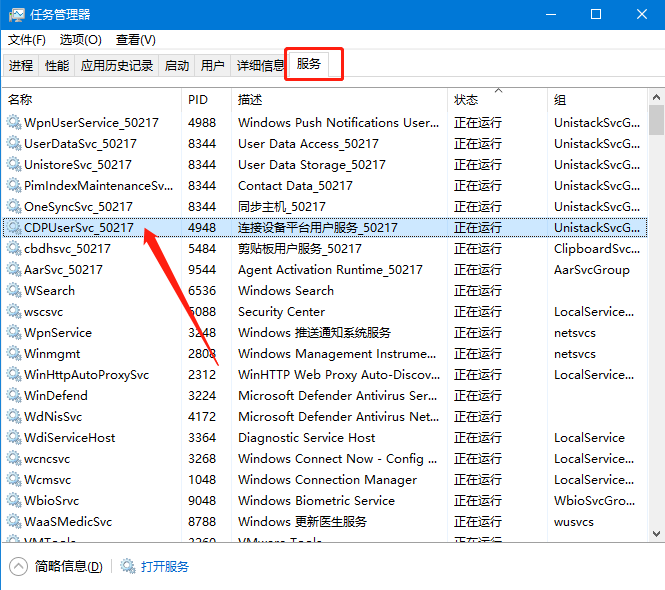Click the gear icon next to 打开服务
Viewport: 665px width, 590px height.
click(128, 566)
